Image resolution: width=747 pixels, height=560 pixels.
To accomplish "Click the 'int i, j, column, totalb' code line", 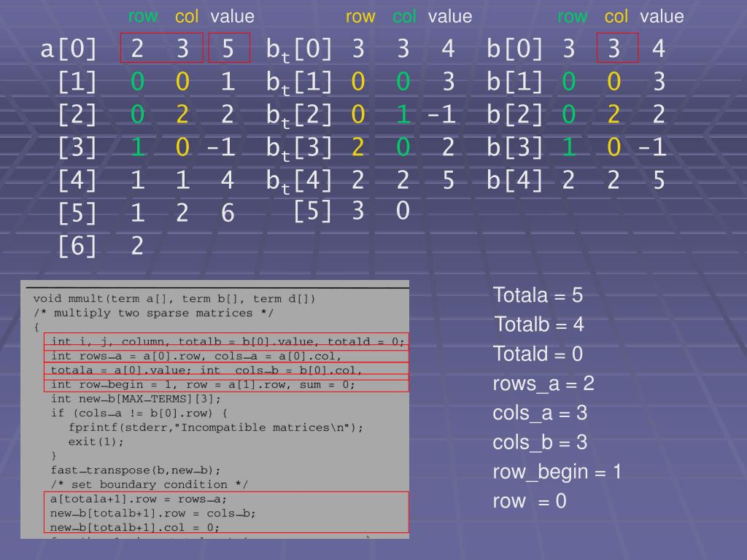I will pyautogui.click(x=228, y=342).
